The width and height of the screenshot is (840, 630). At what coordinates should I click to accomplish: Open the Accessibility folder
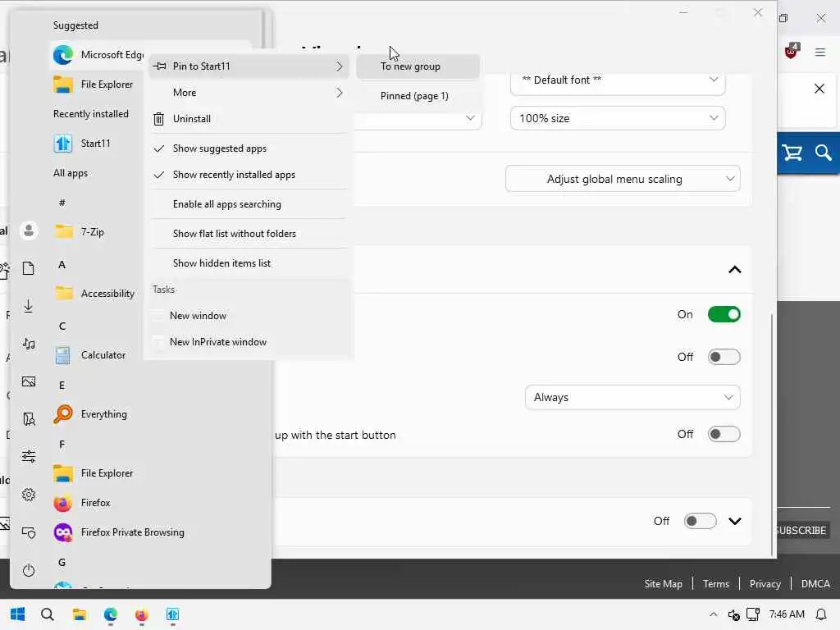pos(95,293)
